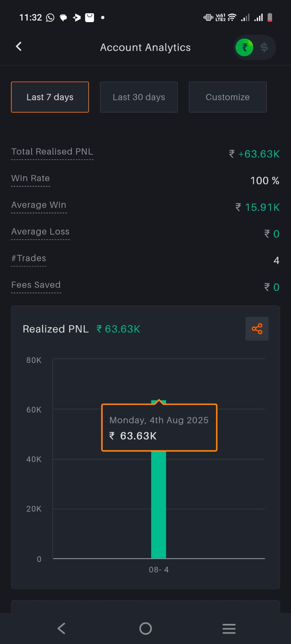Screen dimensions: 291x644
Task: Switch currency to rupee
Action: click(x=245, y=47)
